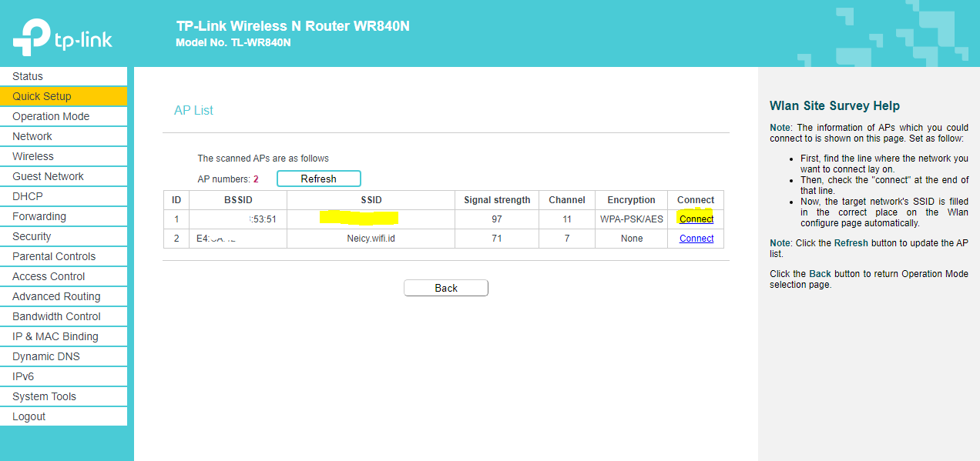This screenshot has height=461, width=980.
Task: Click the BSSID starting with E4
Action: tap(238, 239)
